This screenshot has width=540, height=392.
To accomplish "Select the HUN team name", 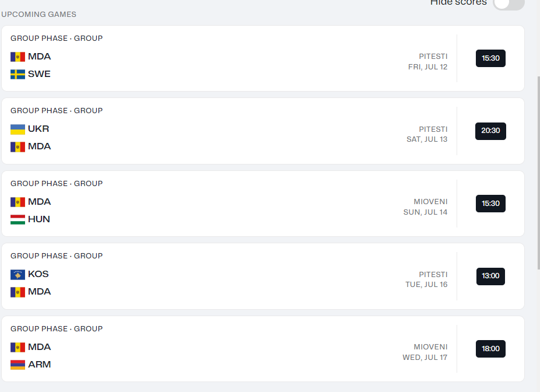I will (x=39, y=219).
